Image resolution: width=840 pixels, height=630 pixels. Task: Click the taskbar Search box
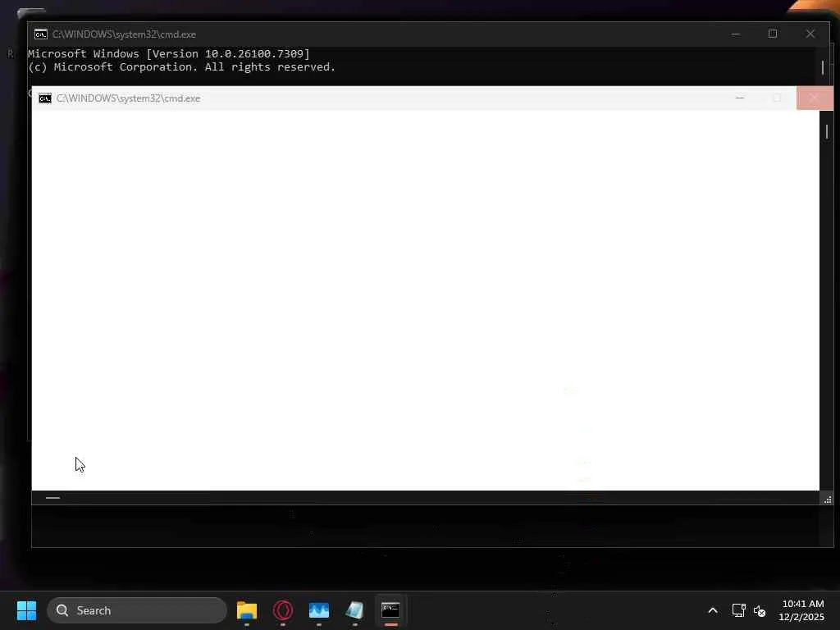(137, 610)
